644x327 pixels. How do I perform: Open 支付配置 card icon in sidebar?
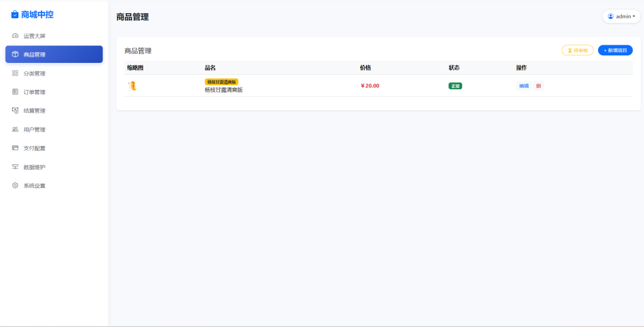point(15,148)
